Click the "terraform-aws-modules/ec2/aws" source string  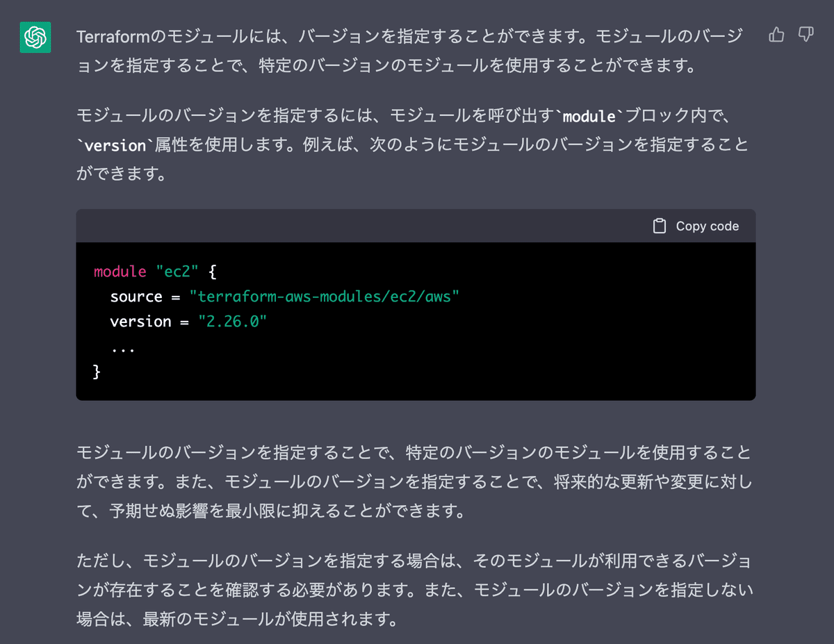point(325,297)
